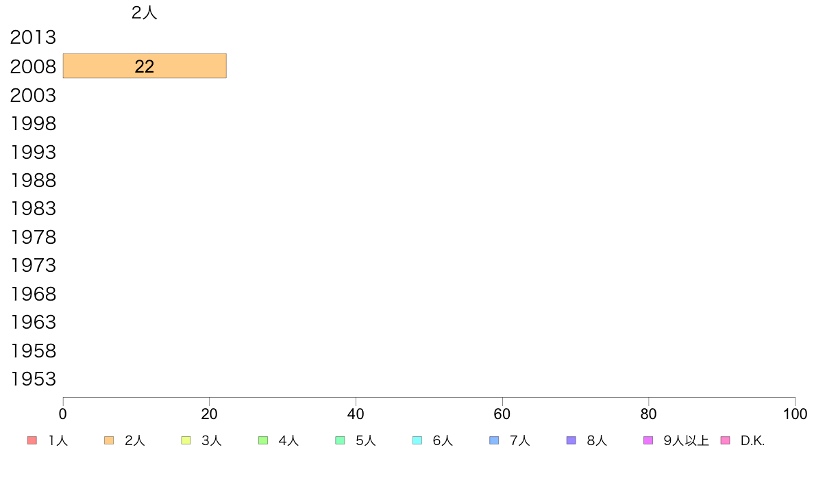Click the 100 axis tick label
Screen dimensions: 814x504
coord(795,414)
